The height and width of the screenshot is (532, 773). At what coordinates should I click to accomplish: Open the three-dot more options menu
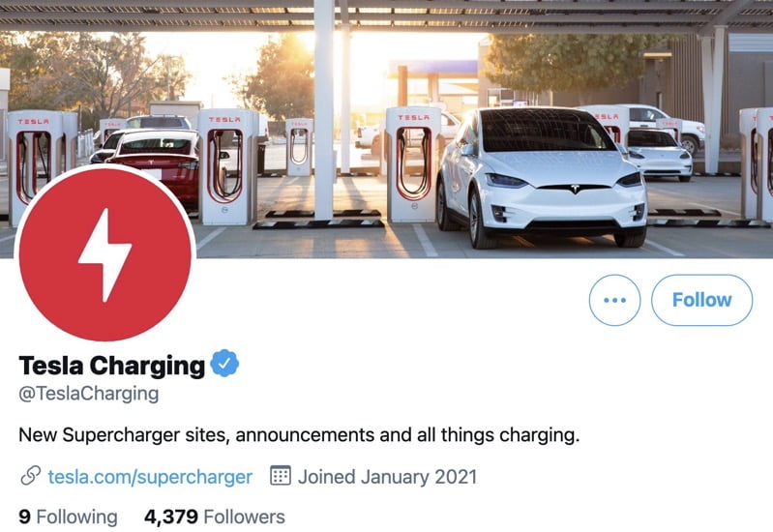[x=614, y=300]
